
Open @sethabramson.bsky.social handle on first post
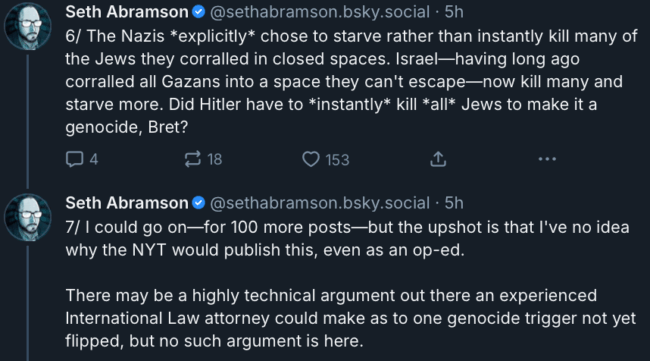pos(320,12)
